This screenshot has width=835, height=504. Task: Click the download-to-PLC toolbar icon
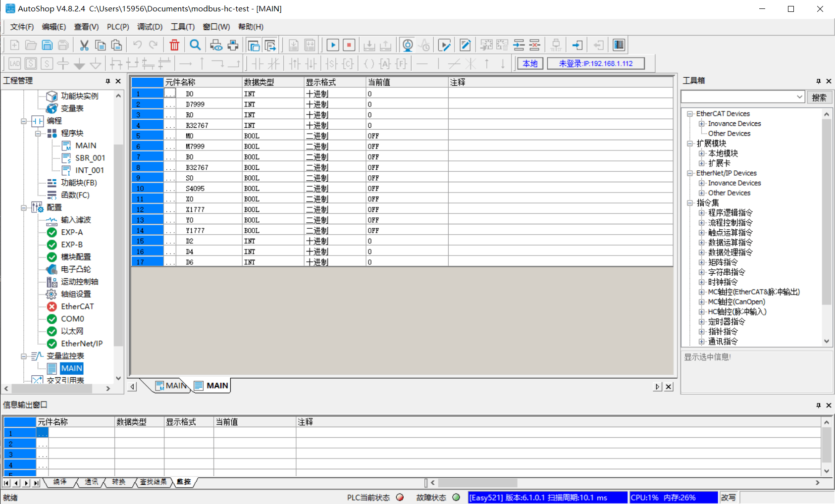[369, 45]
